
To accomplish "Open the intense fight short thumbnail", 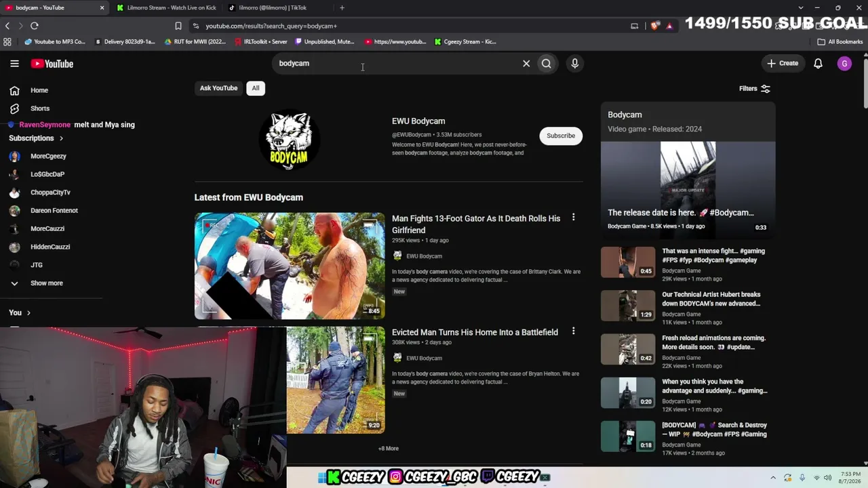I will (628, 262).
